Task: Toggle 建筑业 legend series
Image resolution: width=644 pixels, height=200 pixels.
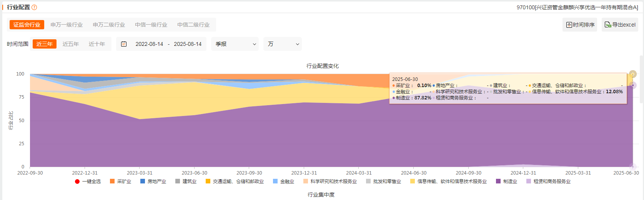Action: coord(186,182)
